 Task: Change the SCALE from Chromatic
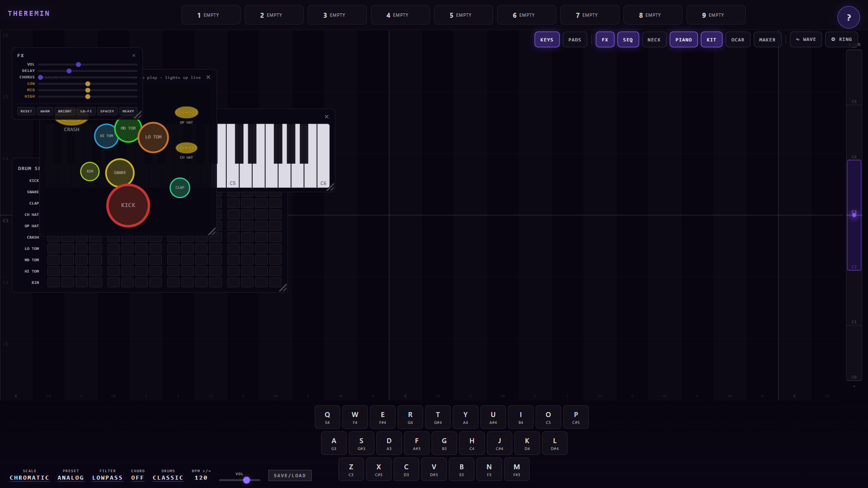30,478
